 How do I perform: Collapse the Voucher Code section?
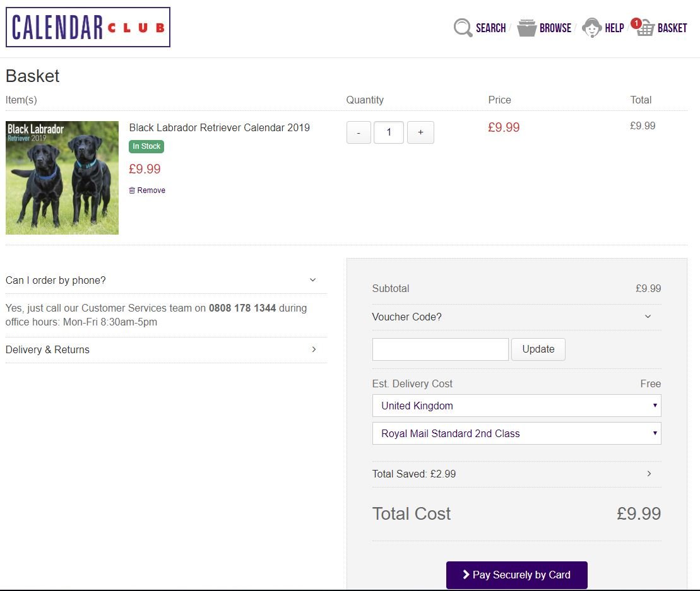coord(516,317)
